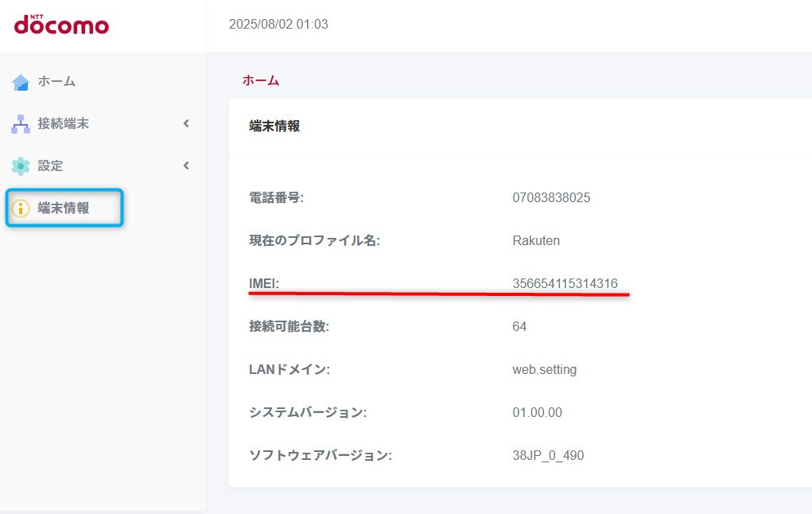Click the date and time display
The image size is (812, 514).
[x=278, y=25]
